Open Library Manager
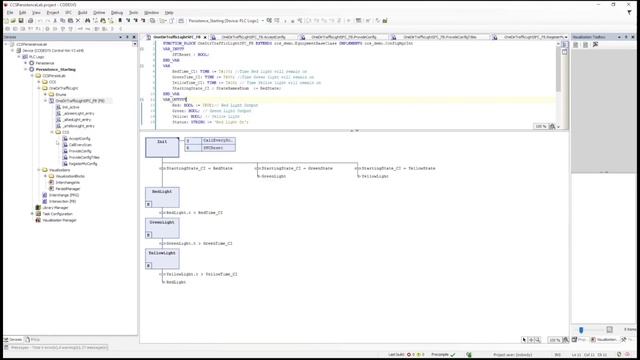The image size is (640, 360). click(x=55, y=208)
